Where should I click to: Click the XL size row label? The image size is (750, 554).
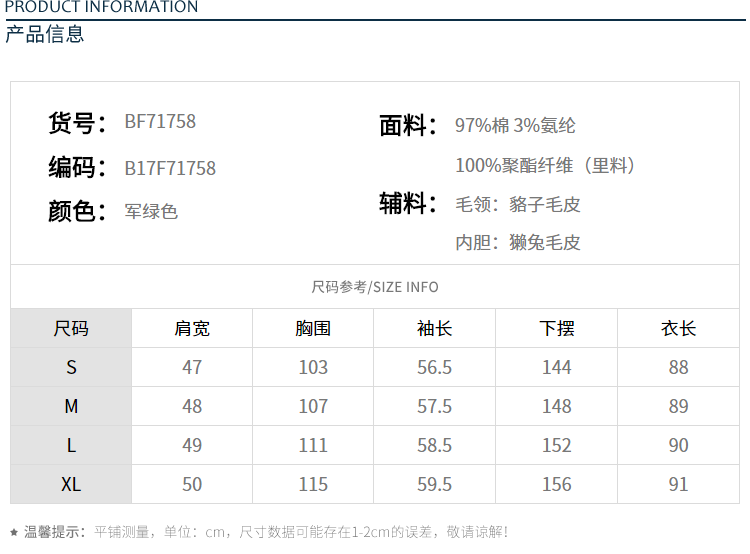71,484
